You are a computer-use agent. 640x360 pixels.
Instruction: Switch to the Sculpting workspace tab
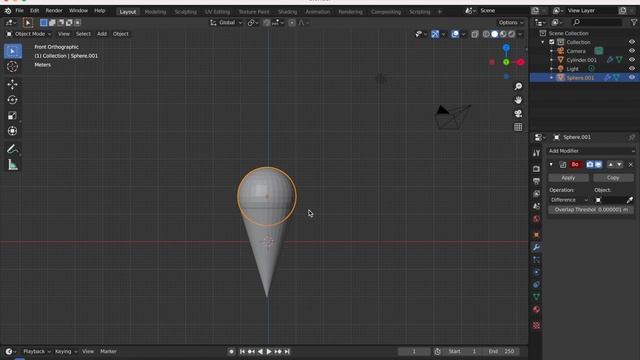(x=186, y=12)
